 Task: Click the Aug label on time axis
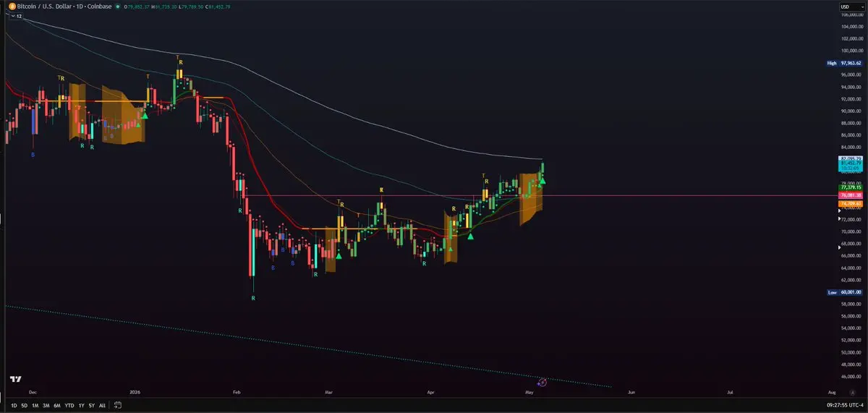[832, 391]
